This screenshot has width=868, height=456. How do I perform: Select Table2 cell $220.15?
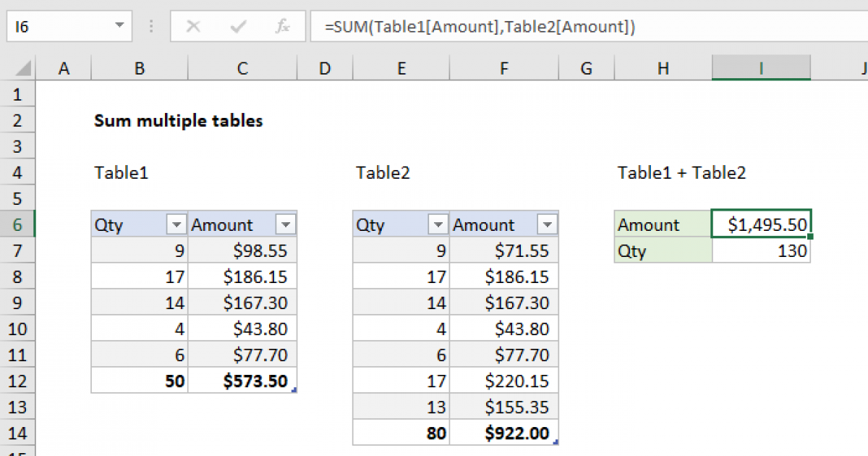[x=504, y=381]
